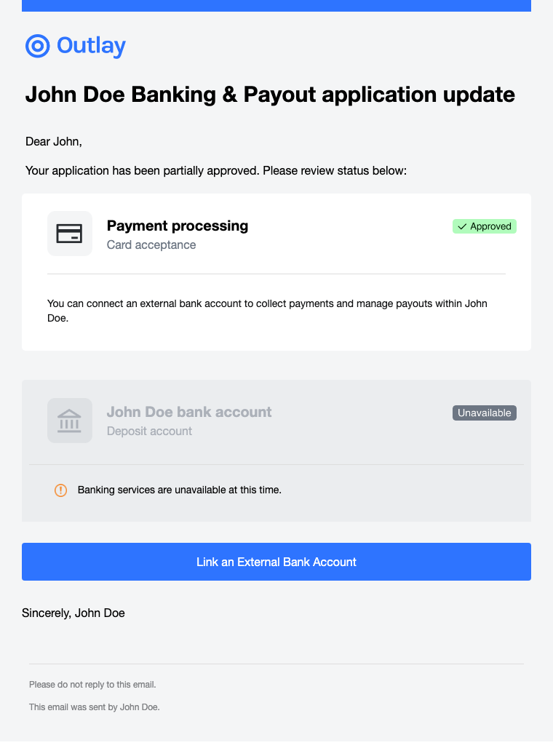This screenshot has height=756, width=553.
Task: Click the partially approved status sentence
Action: click(x=215, y=172)
